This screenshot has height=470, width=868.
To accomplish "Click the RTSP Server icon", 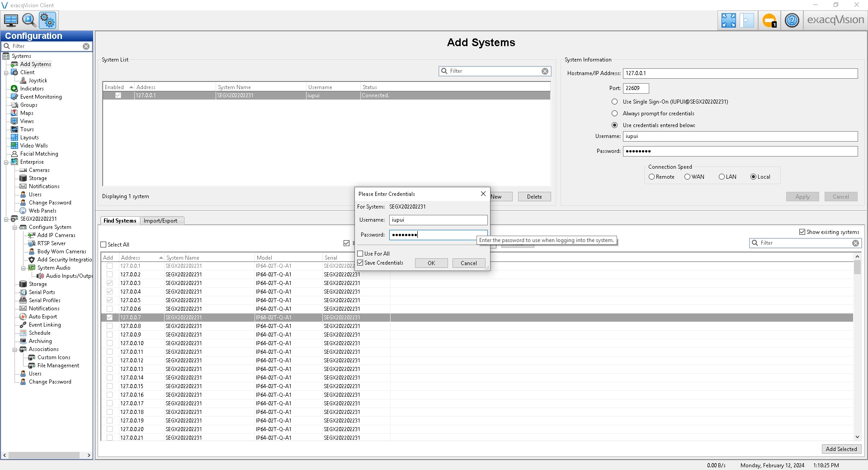I will pyautogui.click(x=32, y=243).
